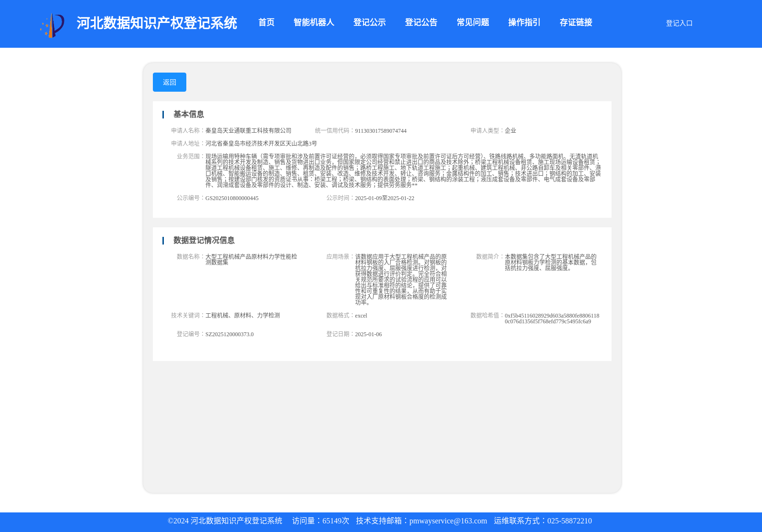Click the 返回 button
Screen dimensions: 762x532
tap(170, 82)
